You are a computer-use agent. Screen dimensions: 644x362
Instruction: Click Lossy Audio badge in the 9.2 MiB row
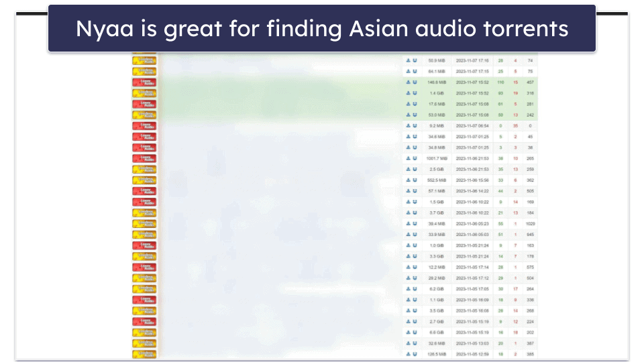pyautogui.click(x=144, y=126)
